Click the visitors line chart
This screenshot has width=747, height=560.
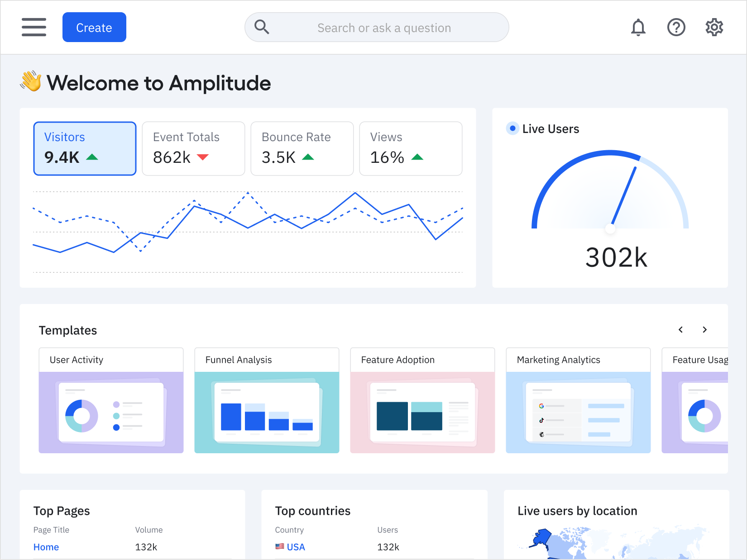click(248, 232)
